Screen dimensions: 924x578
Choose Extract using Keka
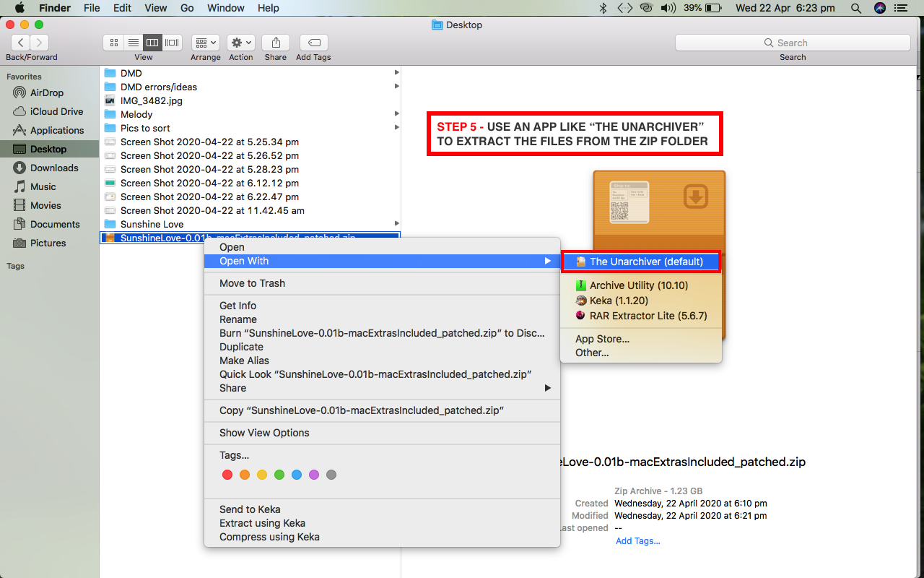click(x=262, y=523)
